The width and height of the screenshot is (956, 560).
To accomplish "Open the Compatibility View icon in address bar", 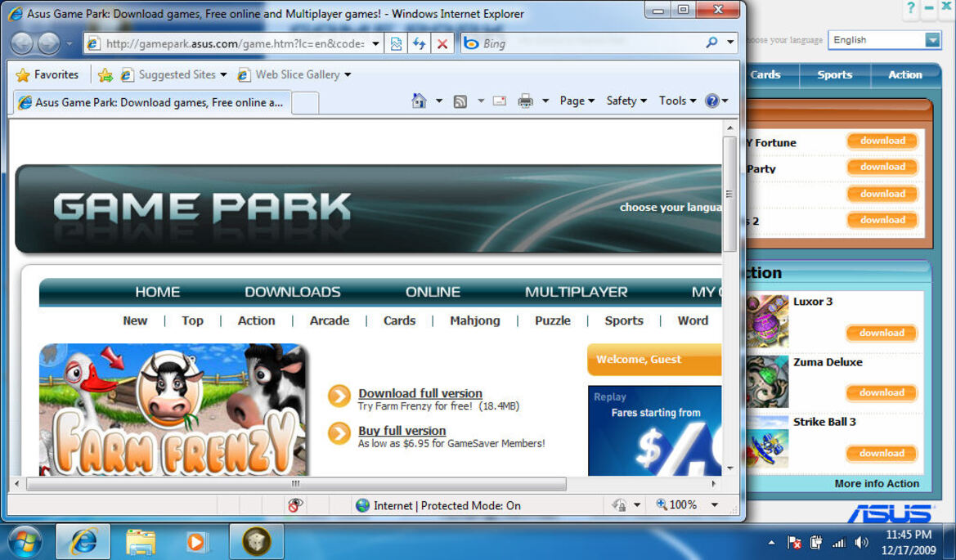I will (x=397, y=43).
